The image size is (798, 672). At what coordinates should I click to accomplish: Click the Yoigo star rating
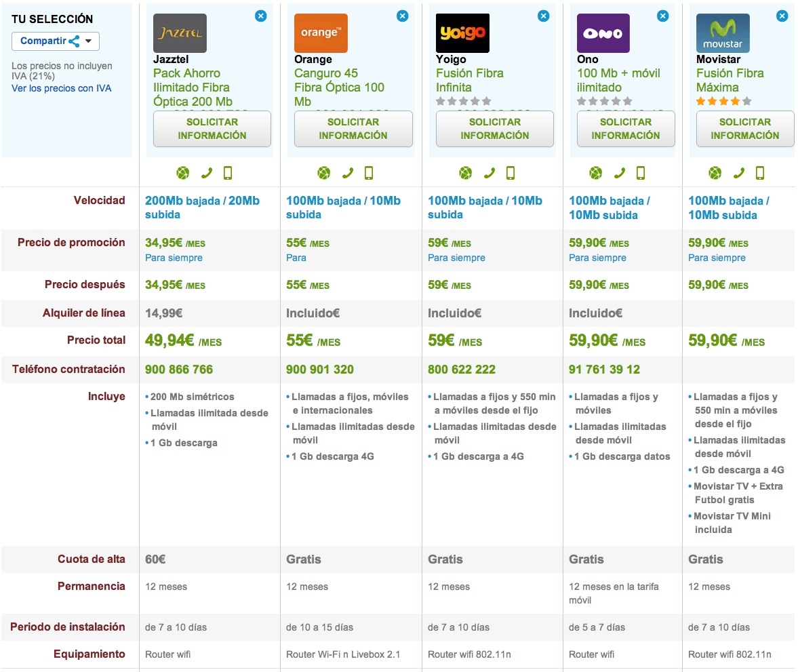[464, 101]
